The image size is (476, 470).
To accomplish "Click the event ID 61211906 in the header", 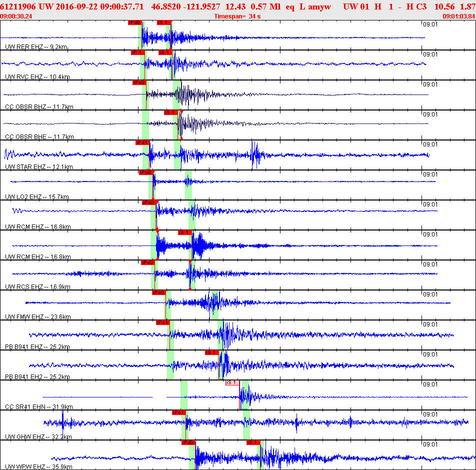I will pos(18,6).
